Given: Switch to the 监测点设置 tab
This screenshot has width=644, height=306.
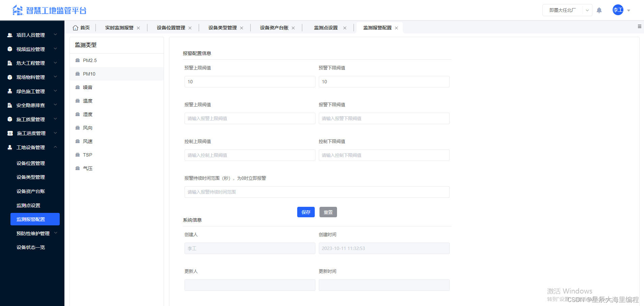Looking at the screenshot, I should pyautogui.click(x=326, y=28).
